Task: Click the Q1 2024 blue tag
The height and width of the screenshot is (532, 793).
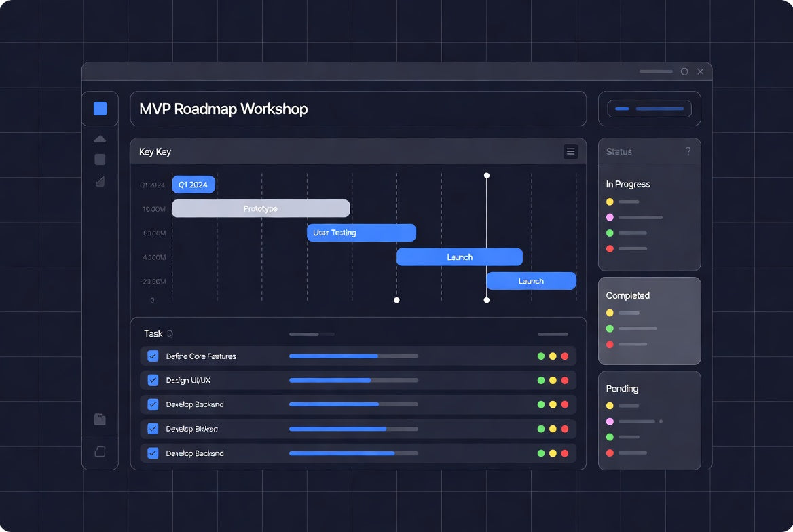Action: pyautogui.click(x=193, y=185)
